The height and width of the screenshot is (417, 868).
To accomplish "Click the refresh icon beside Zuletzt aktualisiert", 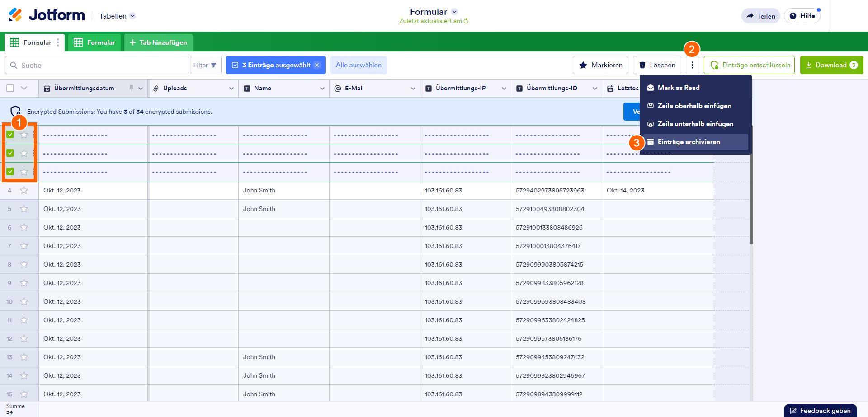I will (466, 21).
